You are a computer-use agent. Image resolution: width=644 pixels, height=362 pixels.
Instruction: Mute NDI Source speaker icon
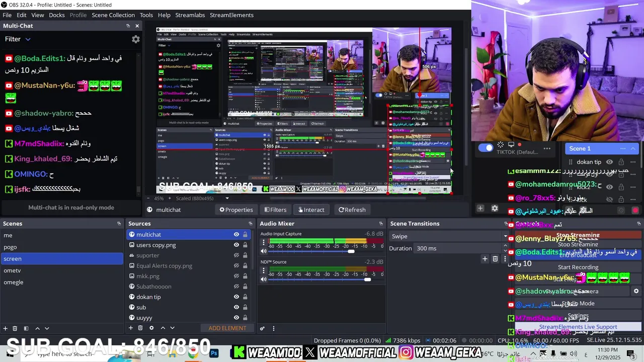(263, 279)
